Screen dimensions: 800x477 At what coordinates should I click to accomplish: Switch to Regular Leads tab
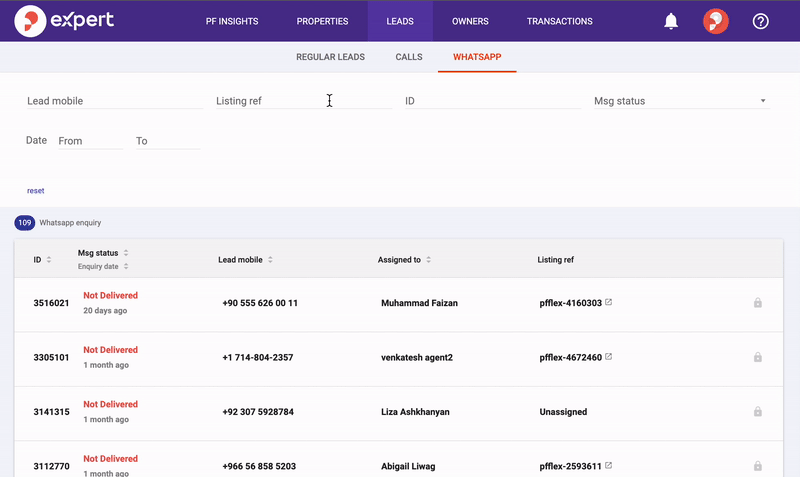(x=330, y=57)
